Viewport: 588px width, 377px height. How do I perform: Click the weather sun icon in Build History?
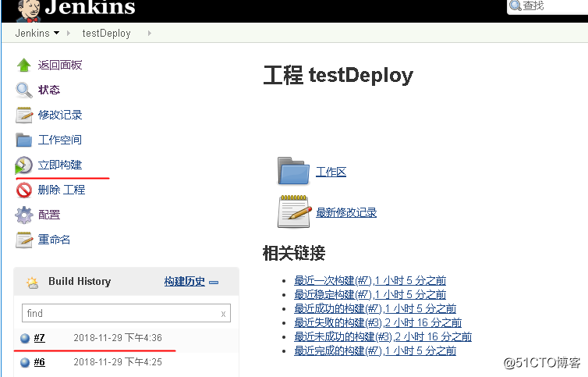click(33, 283)
